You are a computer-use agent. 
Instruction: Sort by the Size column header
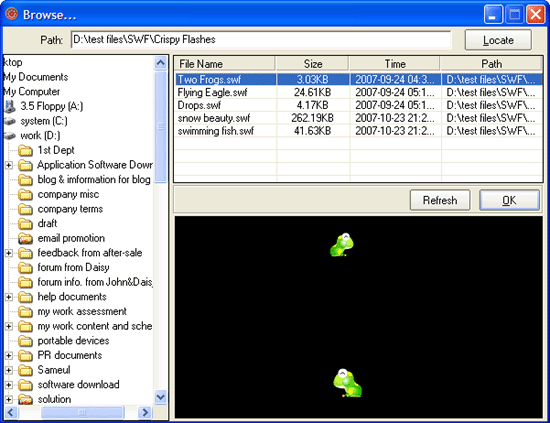[313, 64]
